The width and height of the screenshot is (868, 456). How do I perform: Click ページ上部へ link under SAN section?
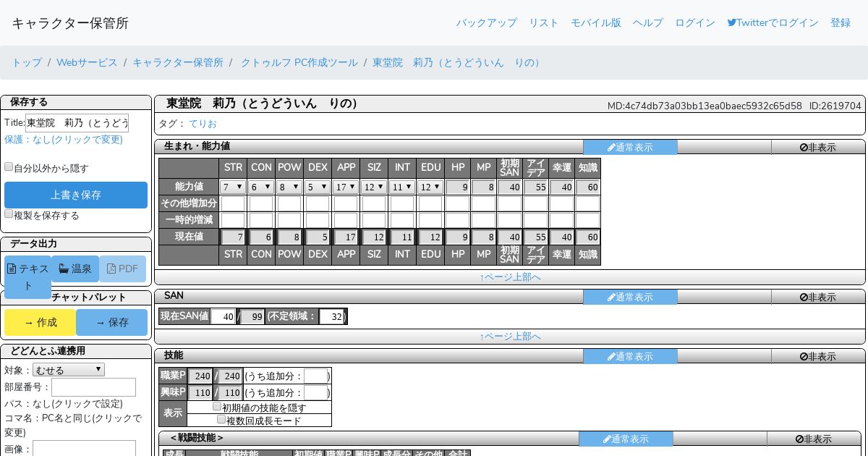(x=510, y=336)
